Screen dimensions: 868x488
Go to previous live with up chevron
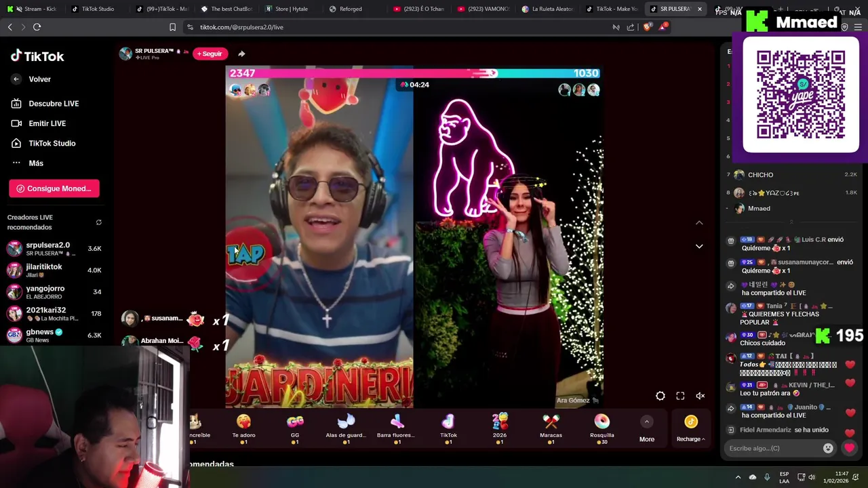click(699, 222)
